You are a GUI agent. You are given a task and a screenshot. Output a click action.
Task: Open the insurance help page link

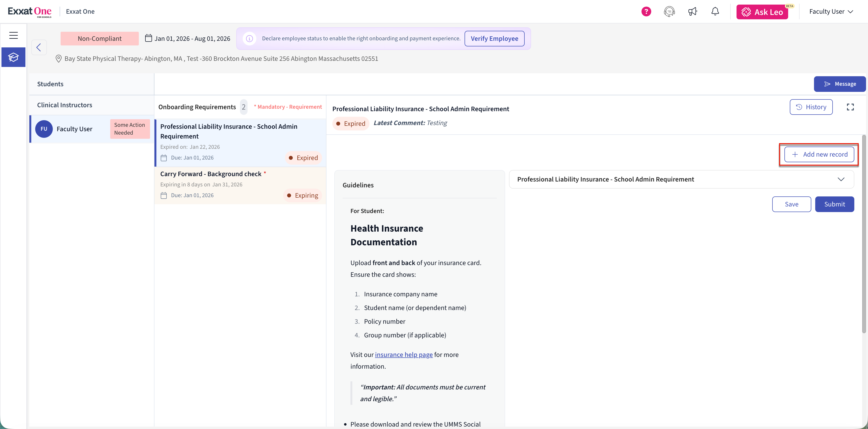[404, 354]
